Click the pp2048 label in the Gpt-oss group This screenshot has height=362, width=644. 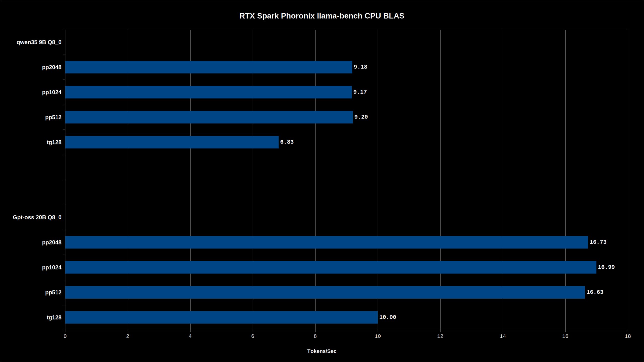pos(52,242)
